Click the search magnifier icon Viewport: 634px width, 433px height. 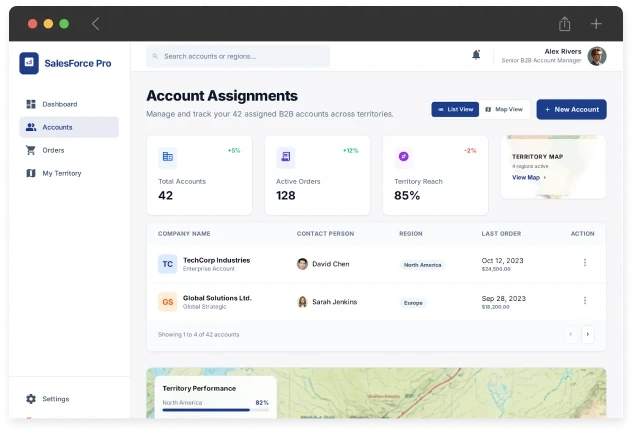pyautogui.click(x=155, y=57)
